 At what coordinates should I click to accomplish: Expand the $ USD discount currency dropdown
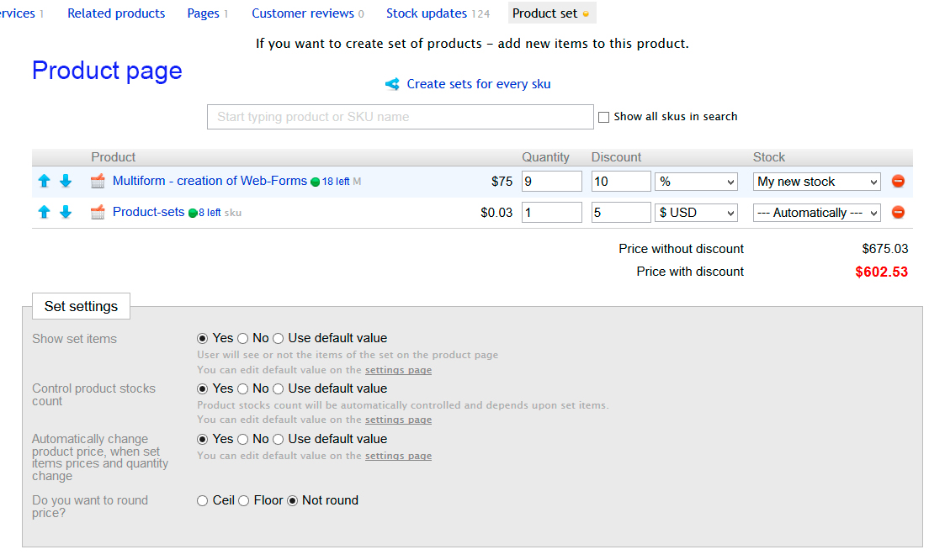696,213
